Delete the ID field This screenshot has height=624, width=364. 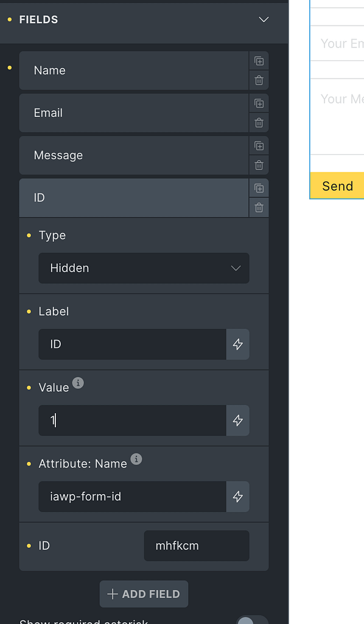pyautogui.click(x=259, y=207)
